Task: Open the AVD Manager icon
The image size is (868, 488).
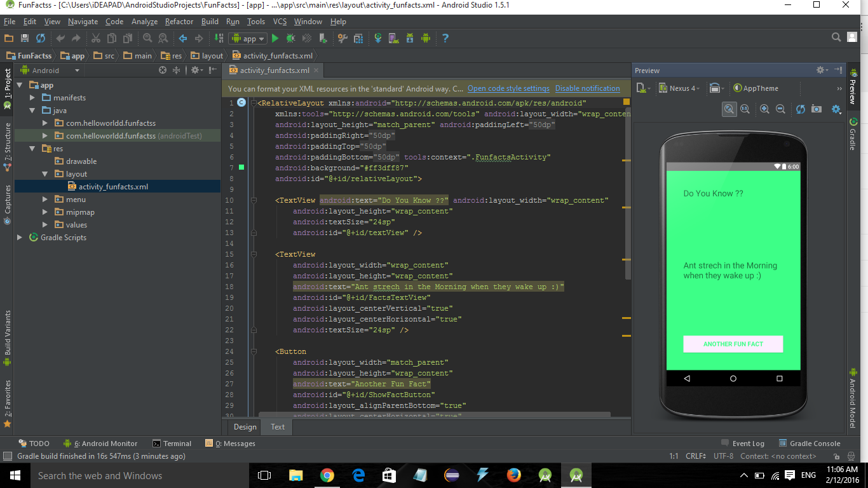Action: point(394,39)
